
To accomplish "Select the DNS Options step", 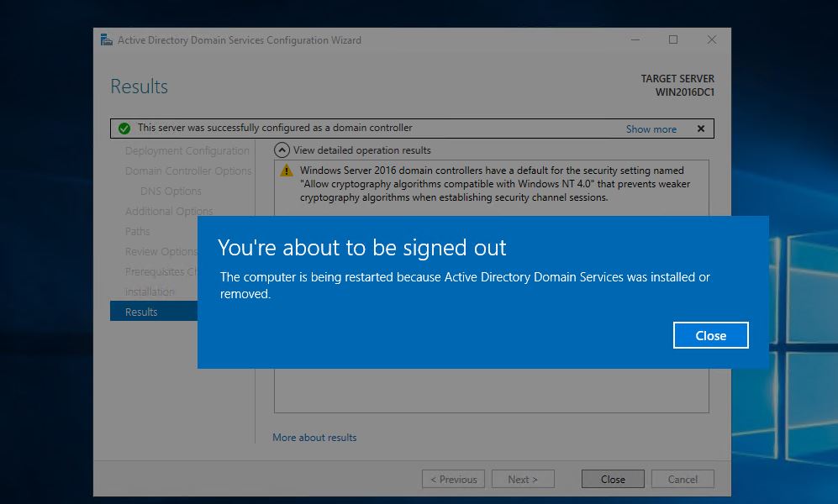I will click(x=171, y=192).
